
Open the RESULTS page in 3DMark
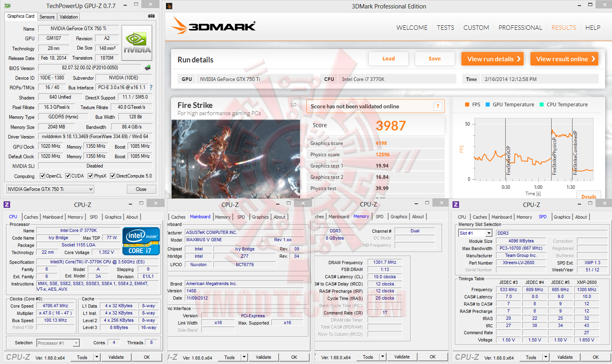pos(564,28)
